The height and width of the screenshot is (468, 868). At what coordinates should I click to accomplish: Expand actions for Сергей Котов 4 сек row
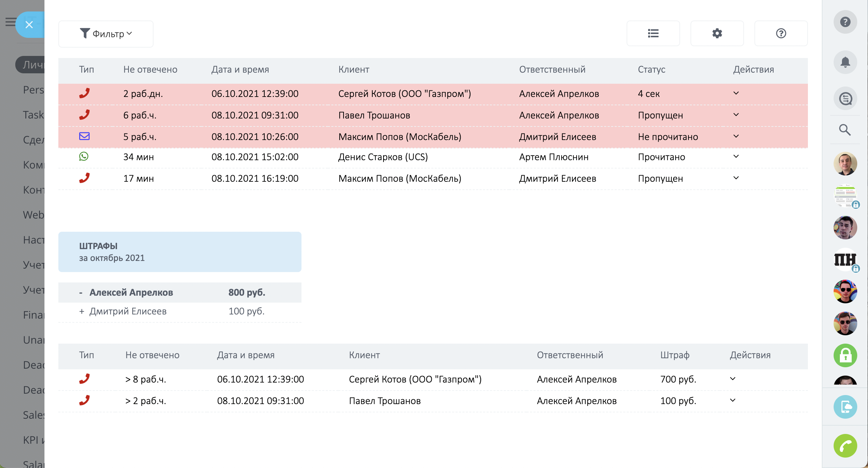pyautogui.click(x=736, y=93)
